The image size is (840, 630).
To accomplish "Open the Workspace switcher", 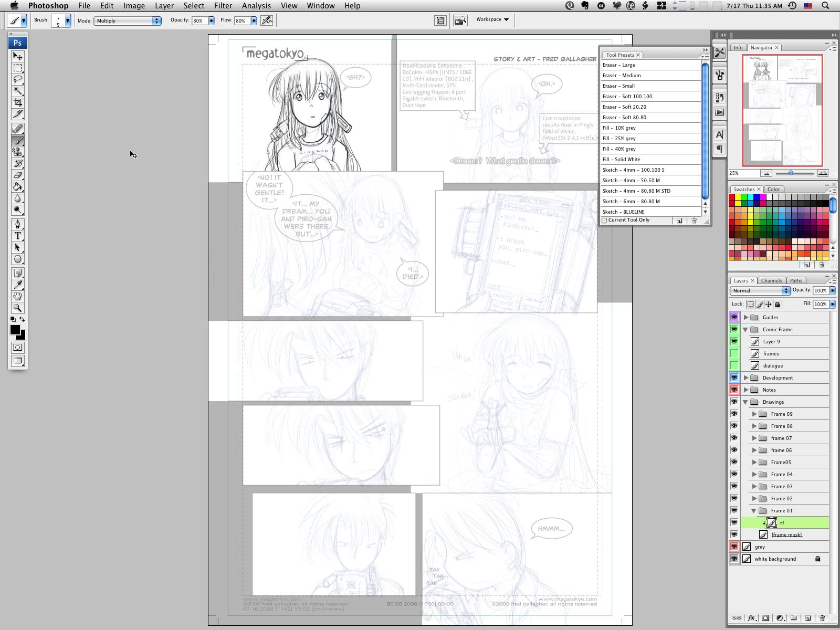I will (x=492, y=19).
